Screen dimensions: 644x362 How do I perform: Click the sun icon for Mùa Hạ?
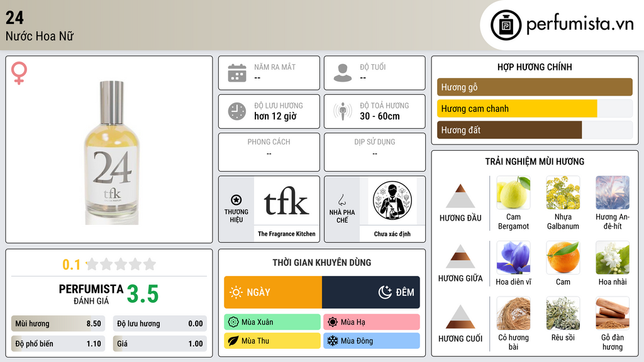pos(333,322)
